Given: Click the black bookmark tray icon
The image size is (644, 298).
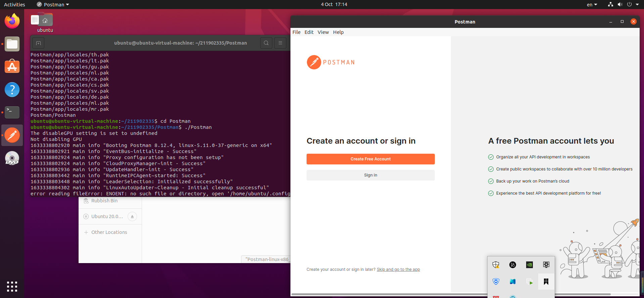Looking at the screenshot, I should [x=546, y=282].
